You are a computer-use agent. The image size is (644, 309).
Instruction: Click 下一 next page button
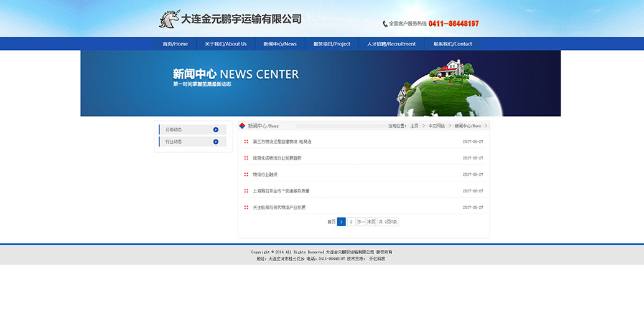(x=361, y=221)
